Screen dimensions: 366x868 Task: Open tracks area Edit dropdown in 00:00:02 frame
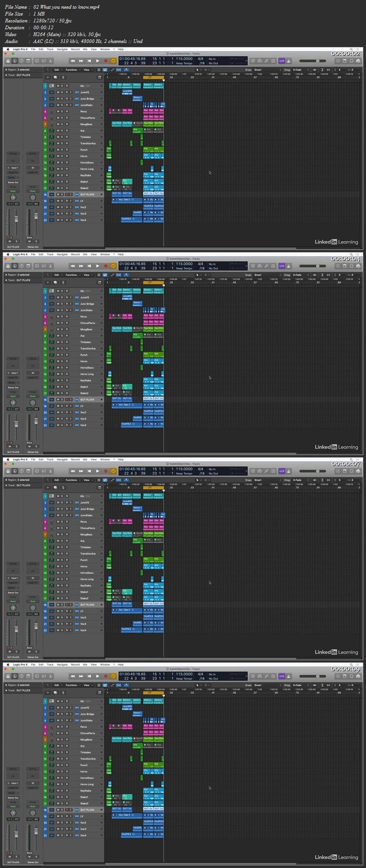pyautogui.click(x=58, y=70)
